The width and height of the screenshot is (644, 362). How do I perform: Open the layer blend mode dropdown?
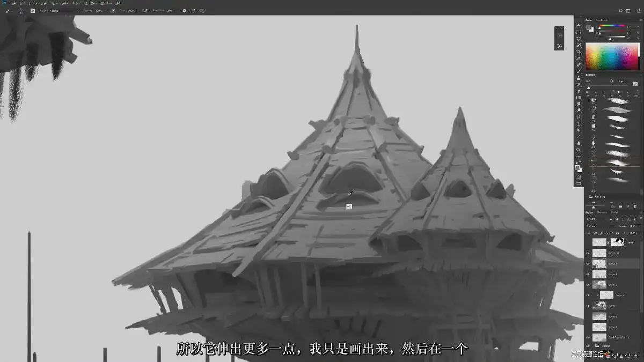click(x=601, y=226)
